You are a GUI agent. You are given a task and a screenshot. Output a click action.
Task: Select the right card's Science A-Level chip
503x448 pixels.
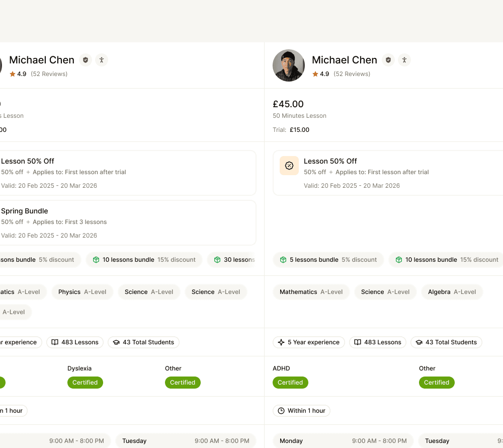(385, 292)
